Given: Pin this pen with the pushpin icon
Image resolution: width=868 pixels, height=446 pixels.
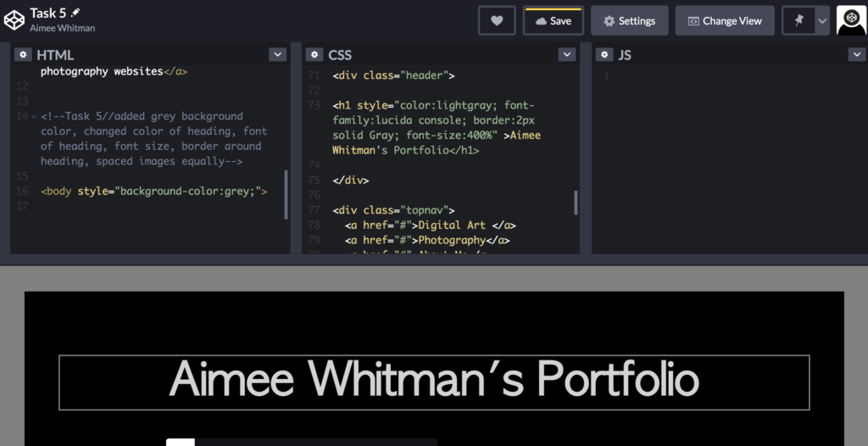Looking at the screenshot, I should [x=798, y=21].
